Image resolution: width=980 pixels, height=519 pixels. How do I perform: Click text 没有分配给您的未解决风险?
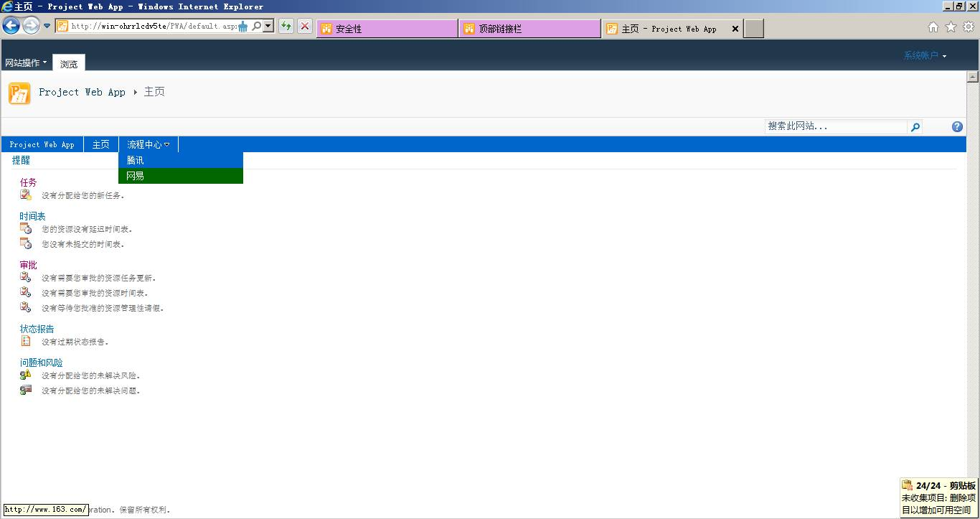[90, 375]
